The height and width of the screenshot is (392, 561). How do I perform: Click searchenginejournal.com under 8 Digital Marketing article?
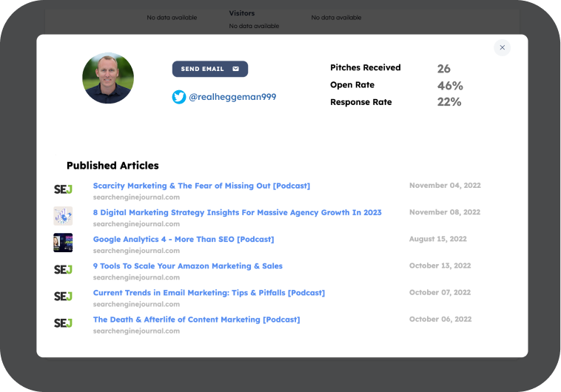click(x=136, y=224)
